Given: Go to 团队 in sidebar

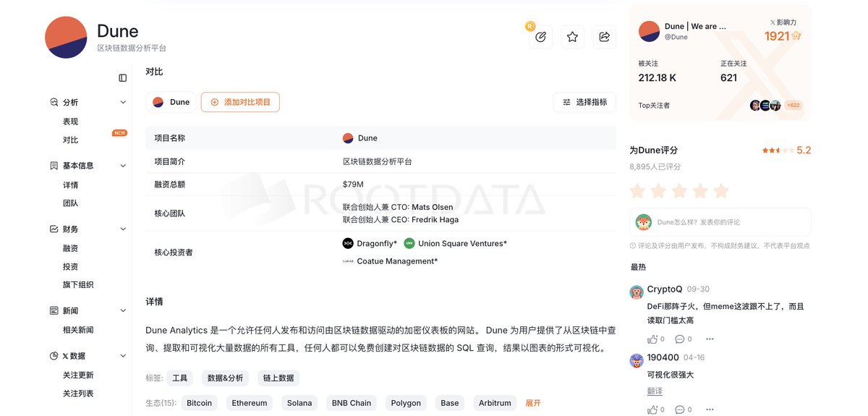Looking at the screenshot, I should pos(70,203).
